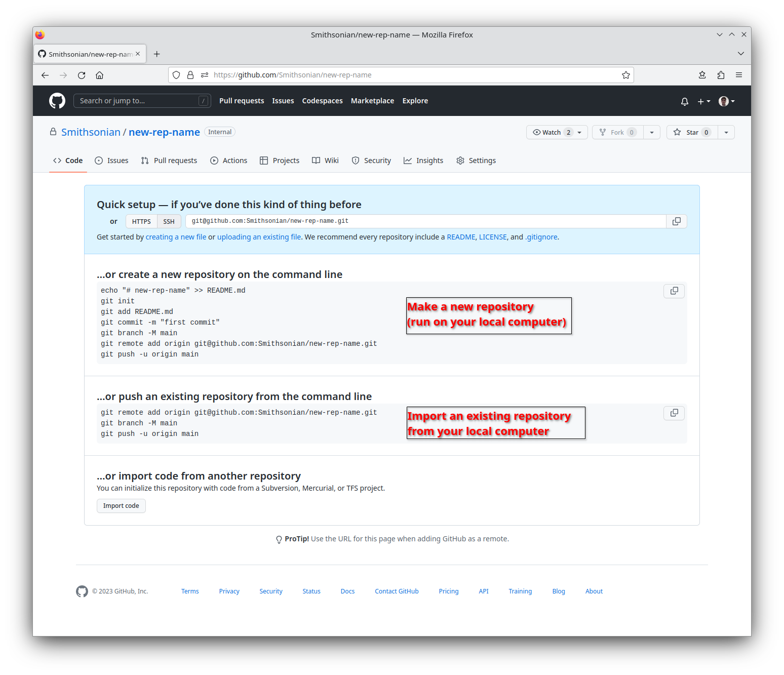Follow the uploading an existing file link
This screenshot has width=784, height=675.
[259, 237]
